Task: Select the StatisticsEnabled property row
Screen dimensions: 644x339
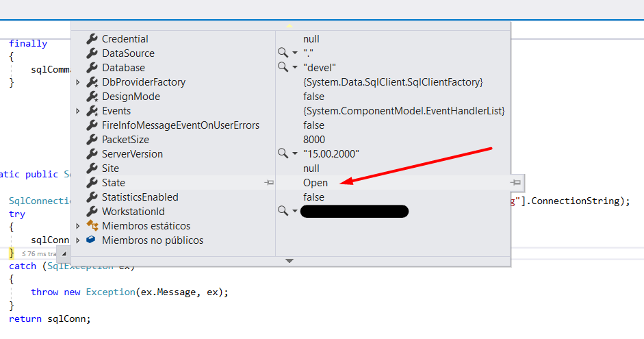Action: [140, 197]
